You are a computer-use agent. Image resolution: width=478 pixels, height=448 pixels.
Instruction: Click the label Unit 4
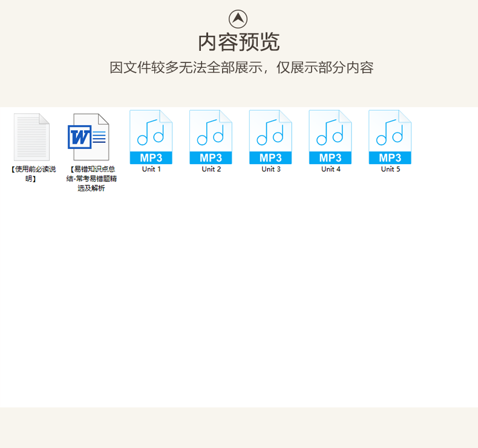[331, 169]
